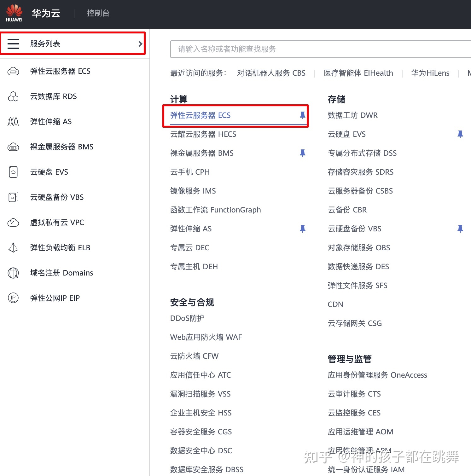Expand the 服务列表 chevron arrow
The image size is (471, 476).
[140, 44]
